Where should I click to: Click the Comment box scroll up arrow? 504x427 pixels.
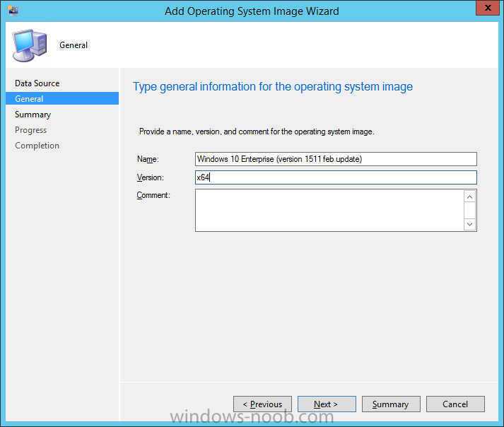pyautogui.click(x=469, y=197)
